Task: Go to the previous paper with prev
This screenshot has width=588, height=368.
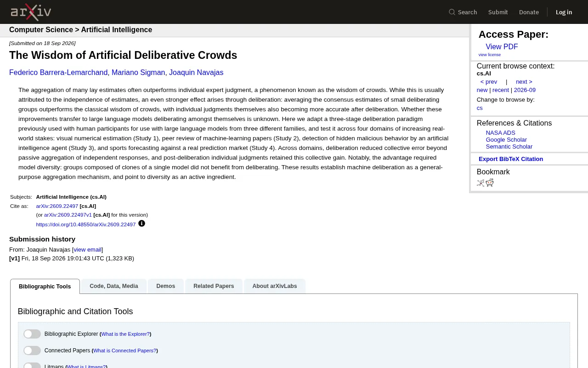Action: [489, 82]
